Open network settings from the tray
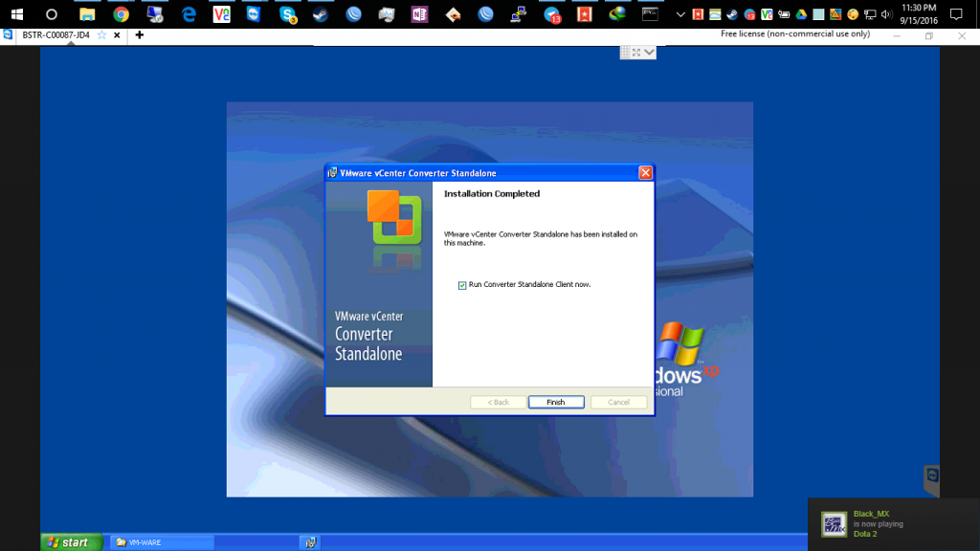 [869, 13]
